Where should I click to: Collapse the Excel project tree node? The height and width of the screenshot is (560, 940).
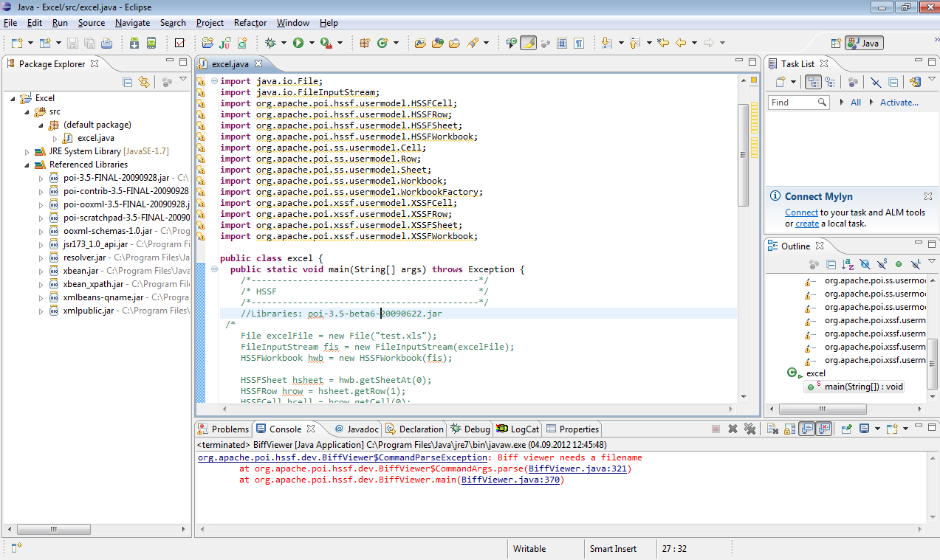pos(13,98)
